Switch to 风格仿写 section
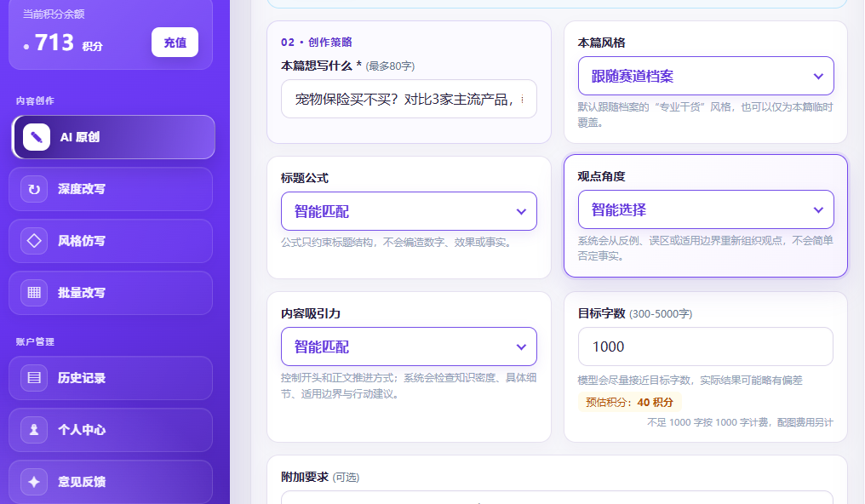 tap(111, 241)
